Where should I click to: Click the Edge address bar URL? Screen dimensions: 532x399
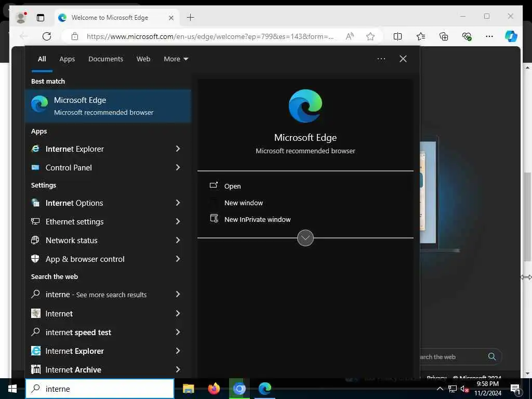coord(210,36)
